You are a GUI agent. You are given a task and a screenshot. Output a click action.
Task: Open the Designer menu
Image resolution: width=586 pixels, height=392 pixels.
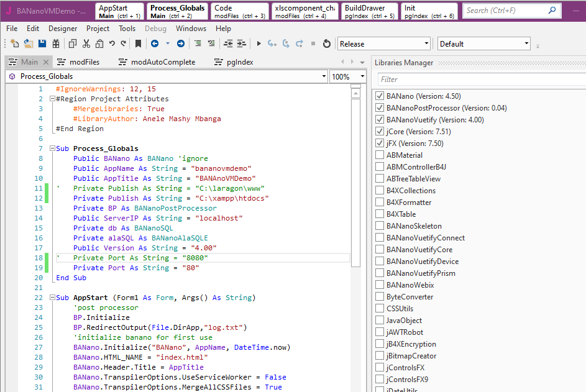coord(63,29)
